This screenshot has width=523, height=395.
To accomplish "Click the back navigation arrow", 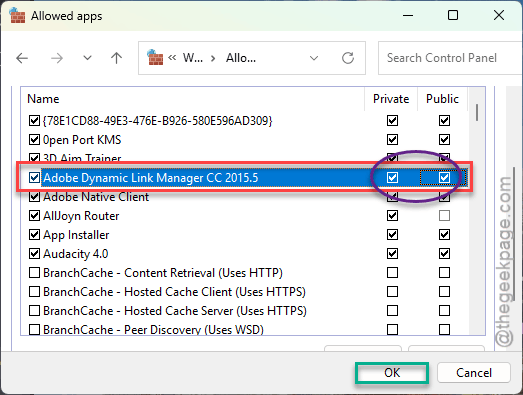I will [x=22, y=58].
